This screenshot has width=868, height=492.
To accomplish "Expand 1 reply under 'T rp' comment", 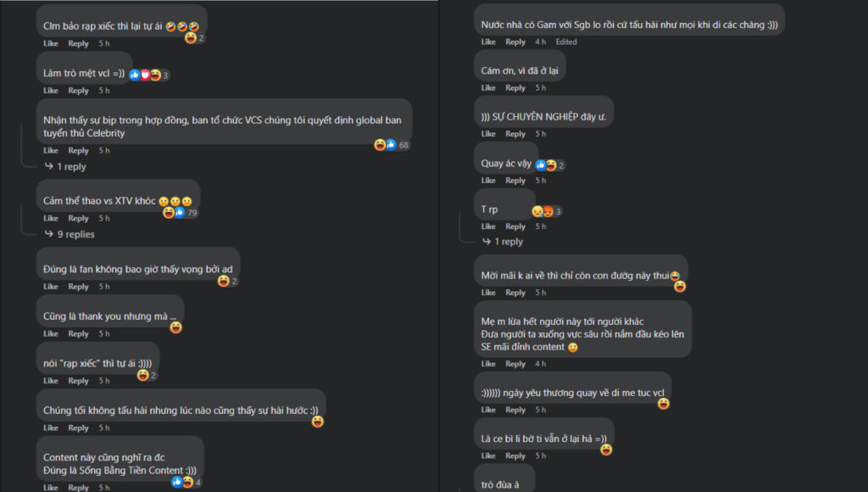I will pos(508,242).
